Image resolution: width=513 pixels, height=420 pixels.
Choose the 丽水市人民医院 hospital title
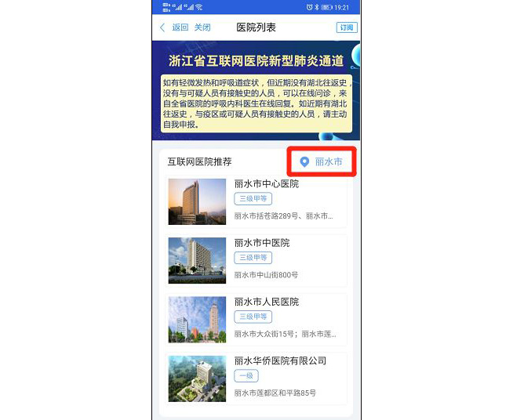(x=266, y=302)
